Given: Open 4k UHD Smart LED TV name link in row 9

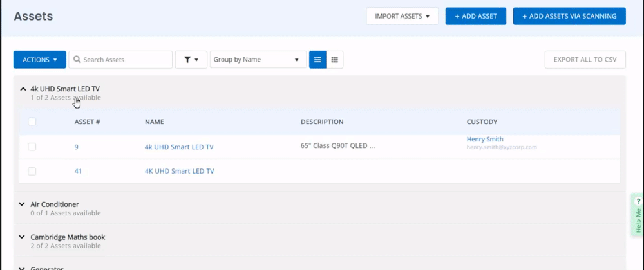Looking at the screenshot, I should [x=179, y=147].
